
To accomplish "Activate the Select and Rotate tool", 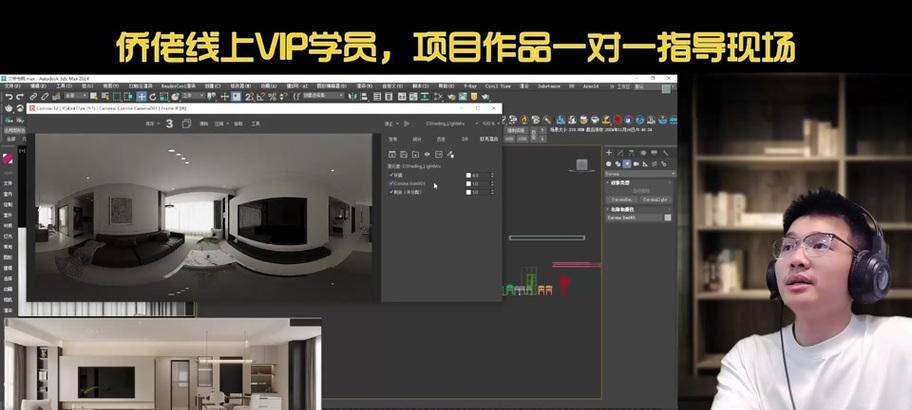I will pos(152,97).
